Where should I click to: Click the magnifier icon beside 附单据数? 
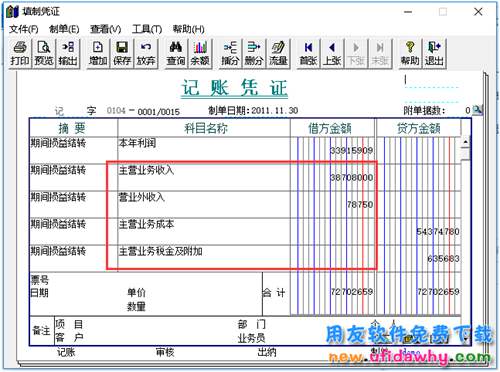pyautogui.click(x=477, y=110)
